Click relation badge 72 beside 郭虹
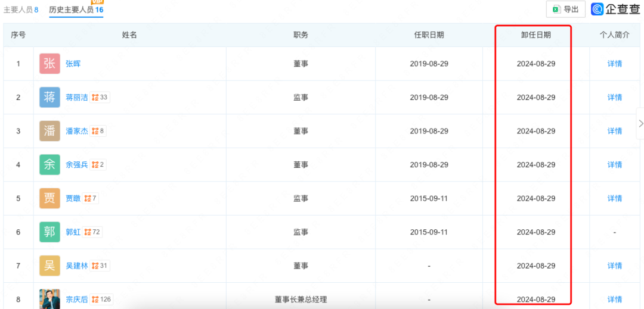Screen dimensions: 644x309 point(92,232)
